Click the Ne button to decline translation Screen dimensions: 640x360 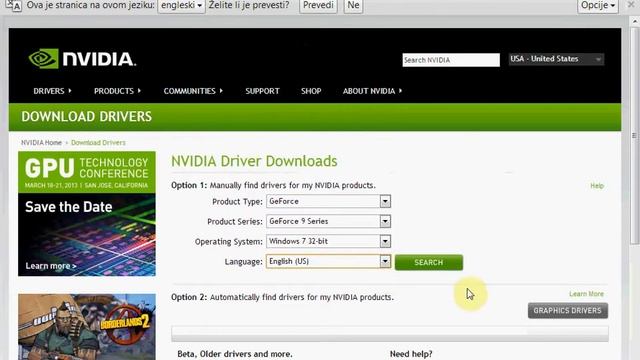click(353, 6)
